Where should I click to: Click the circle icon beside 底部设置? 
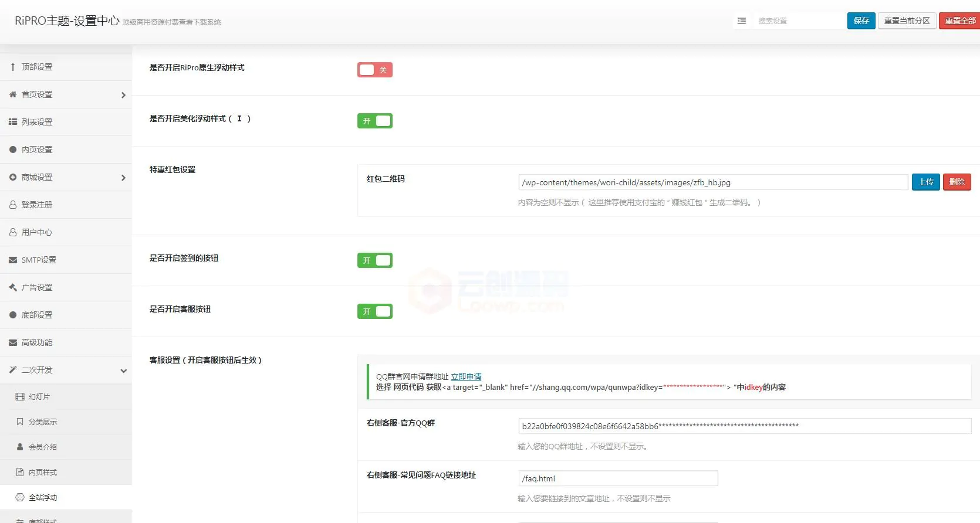tap(13, 315)
